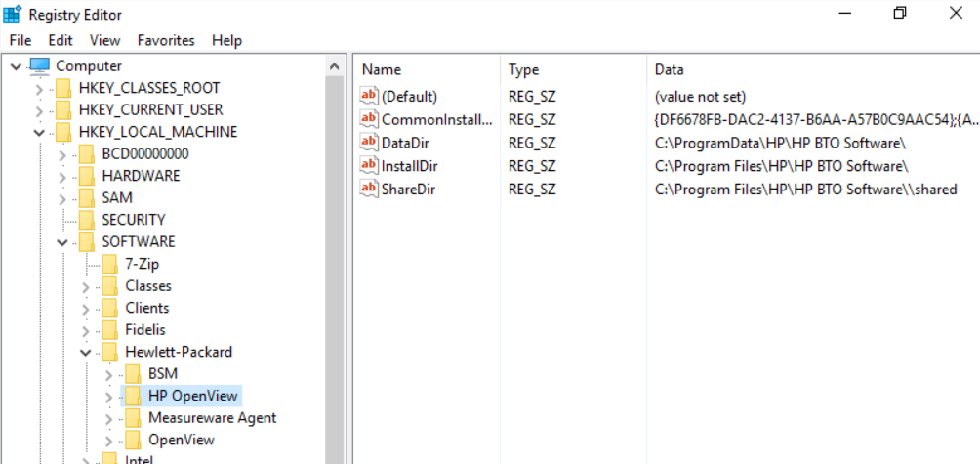Click the CommonInstall string value icon
The image size is (980, 464).
pos(369,119)
